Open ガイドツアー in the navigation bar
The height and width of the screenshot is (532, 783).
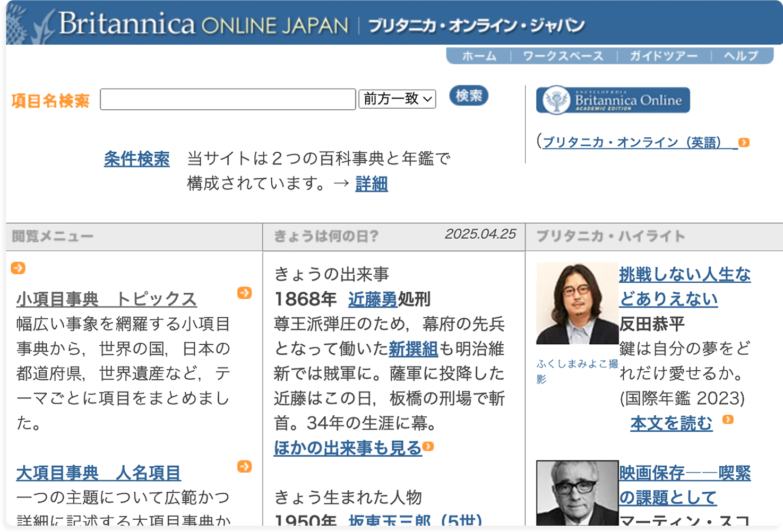[x=664, y=56]
